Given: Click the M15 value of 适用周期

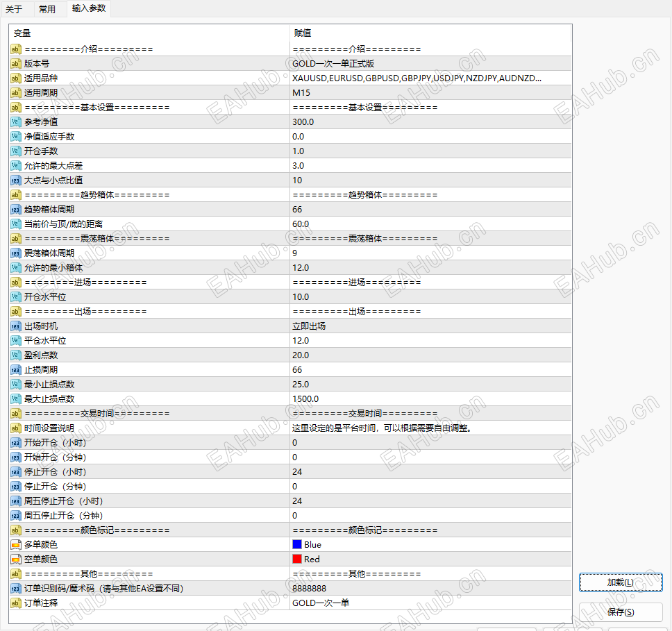Looking at the screenshot, I should tap(300, 92).
